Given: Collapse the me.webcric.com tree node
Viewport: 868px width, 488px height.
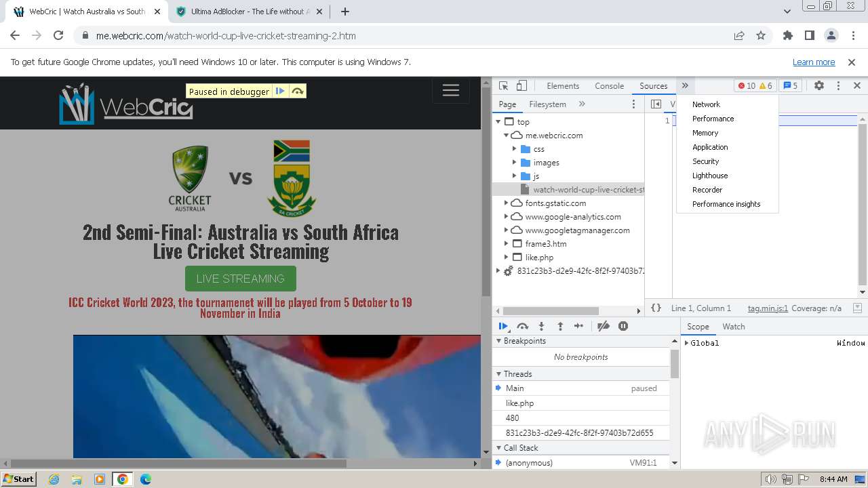Looking at the screenshot, I should pyautogui.click(x=506, y=136).
